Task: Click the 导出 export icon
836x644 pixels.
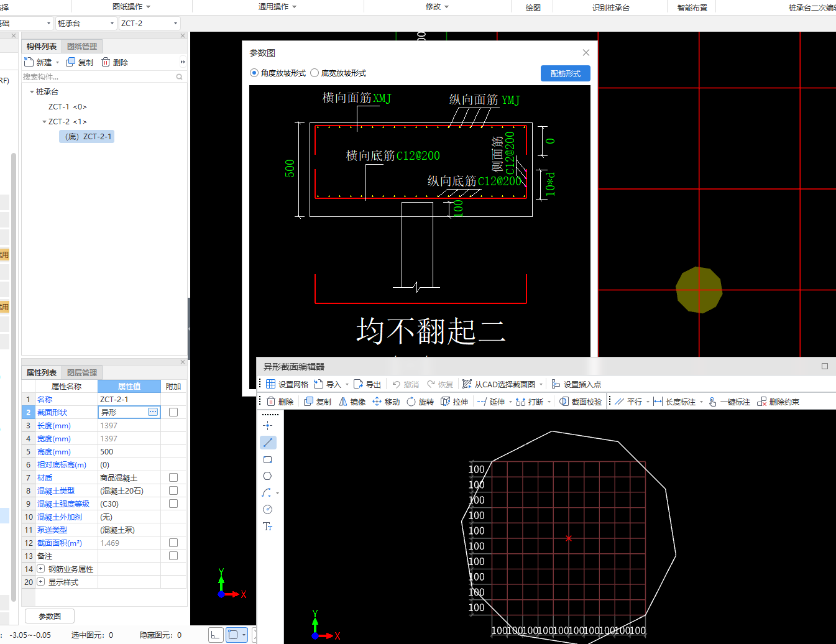Action: pos(358,384)
